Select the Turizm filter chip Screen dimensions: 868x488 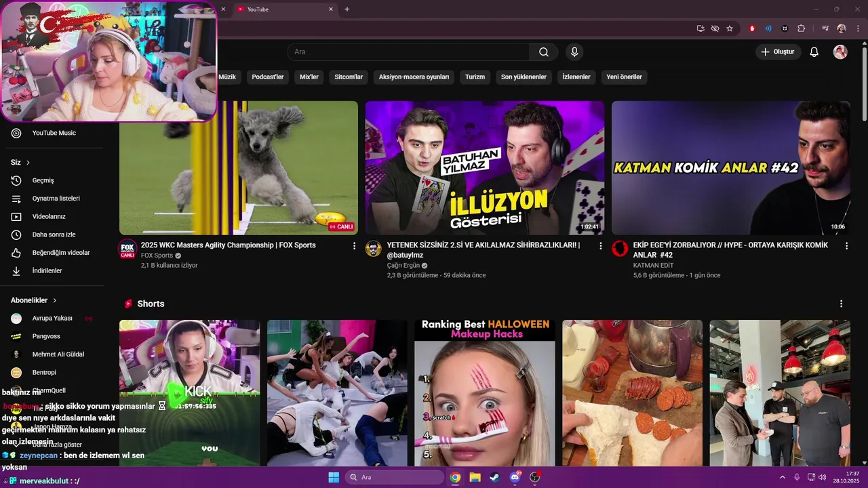(475, 77)
